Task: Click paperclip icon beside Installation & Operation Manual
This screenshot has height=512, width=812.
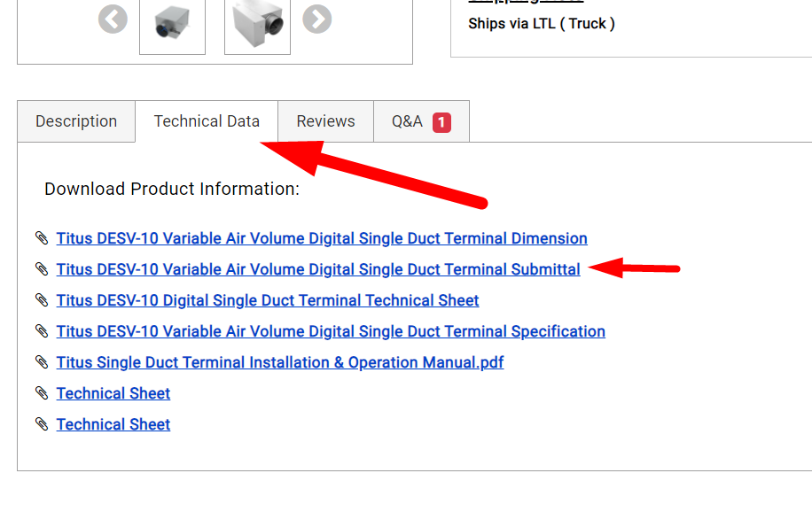Action: (42, 362)
